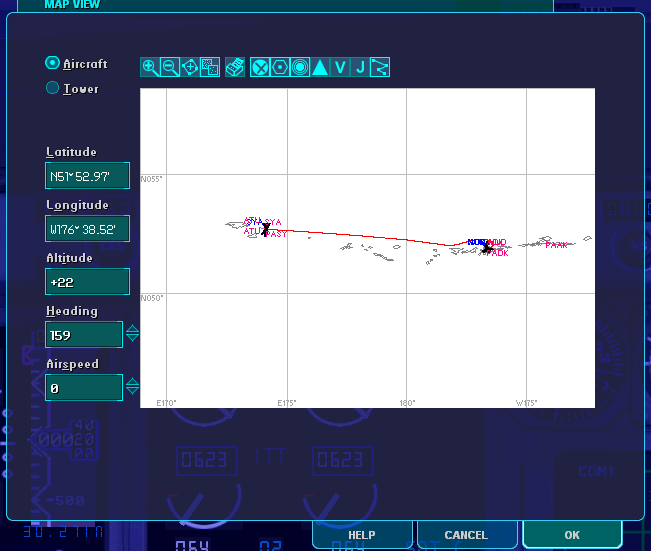651x551 pixels.
Task: Click the CANCEL button
Action: coord(466,535)
